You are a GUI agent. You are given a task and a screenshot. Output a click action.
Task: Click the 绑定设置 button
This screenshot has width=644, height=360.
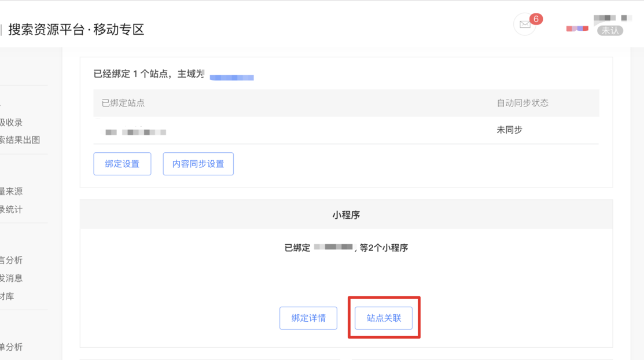[122, 164]
